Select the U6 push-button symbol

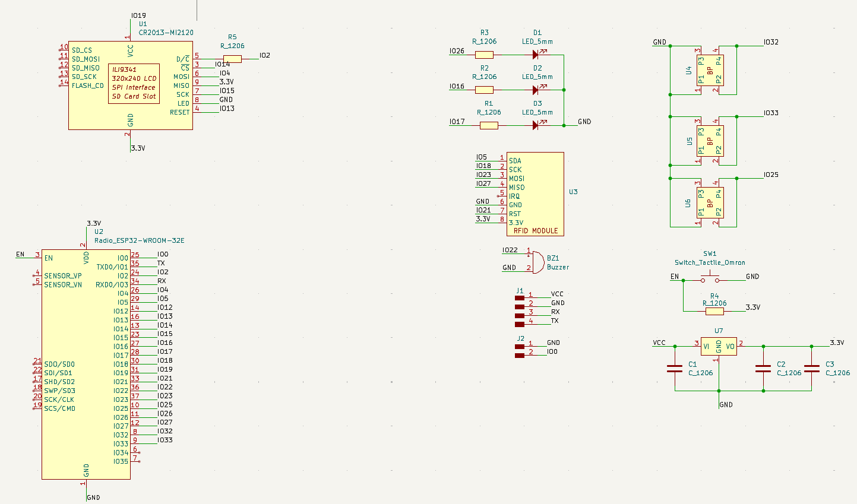tap(710, 203)
